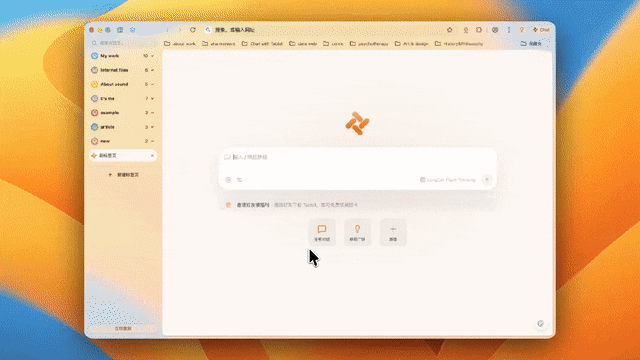Click the bookmark star icon in the toolbar
The image size is (640, 360).
click(x=450, y=30)
